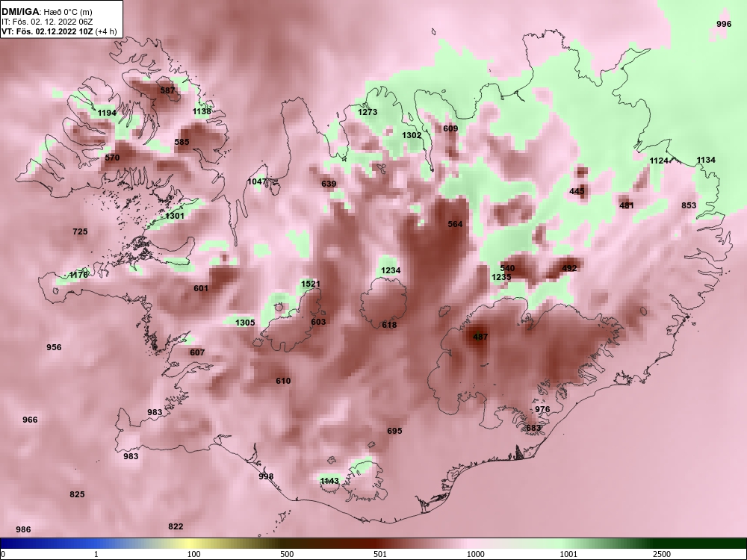Select the 481 value
Viewport: 747px width, 560px height.
coord(627,205)
